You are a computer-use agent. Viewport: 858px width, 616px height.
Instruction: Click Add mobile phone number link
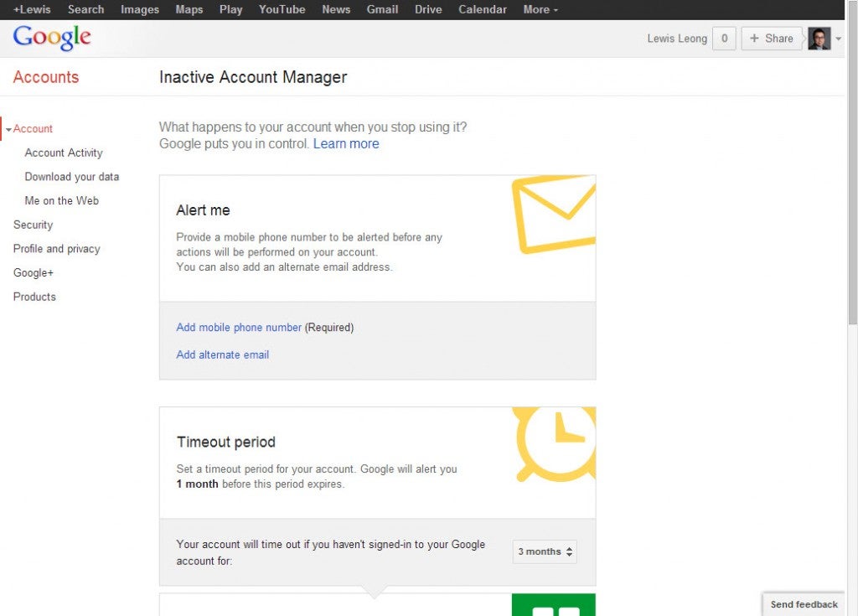coord(239,328)
